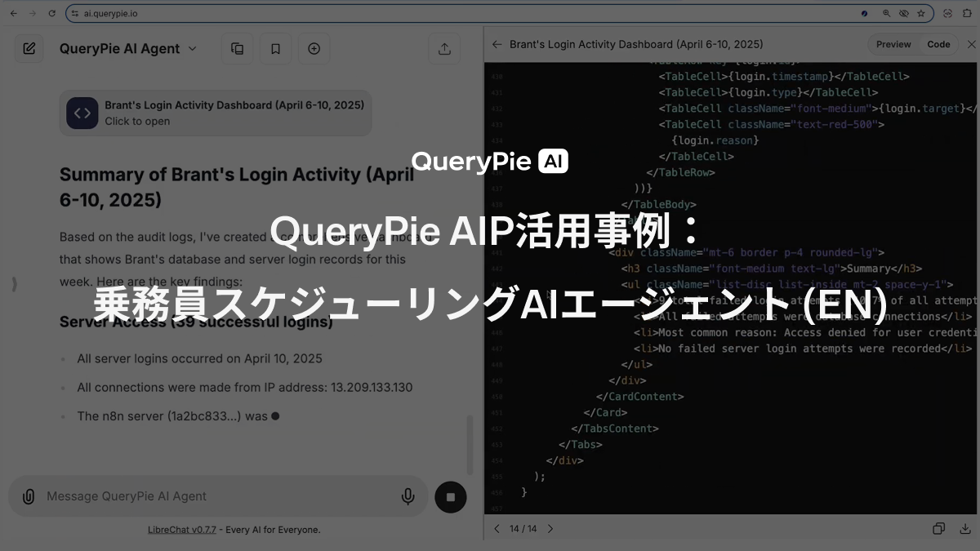Screen dimensions: 980x551
Task: Click code line with className "text-red-500"
Action: click(772, 124)
